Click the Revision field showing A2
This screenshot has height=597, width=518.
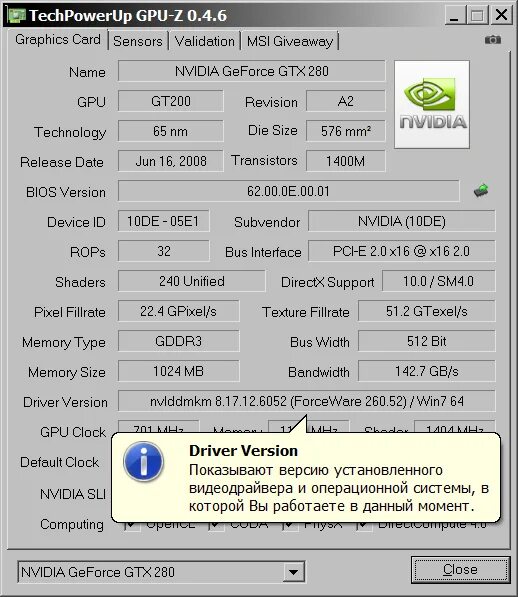pyautogui.click(x=345, y=101)
